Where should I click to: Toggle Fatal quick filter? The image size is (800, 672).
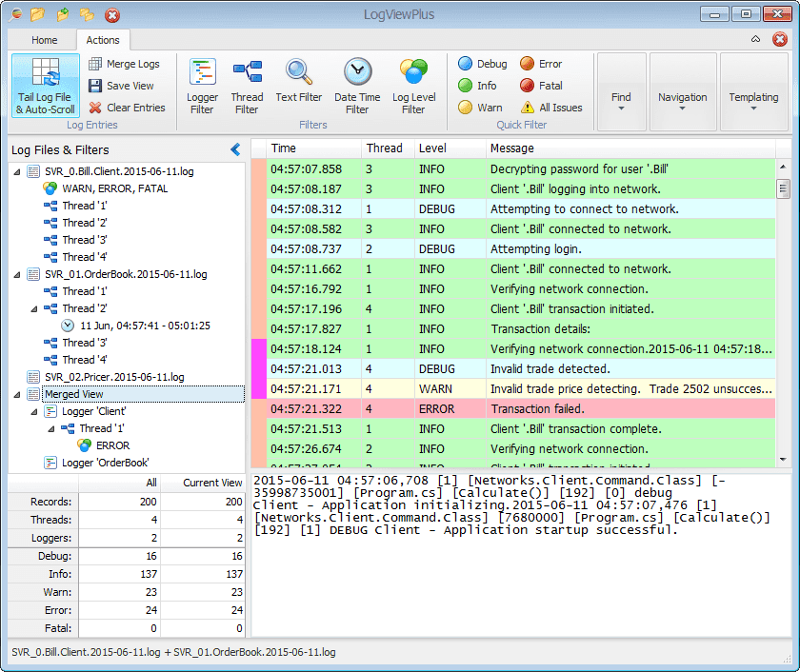pyautogui.click(x=541, y=86)
